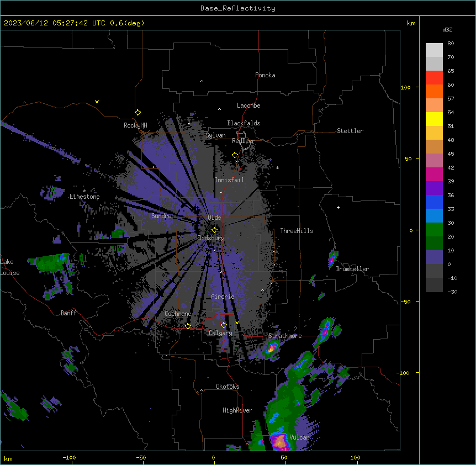Image resolution: width=476 pixels, height=465 pixels.
Task: Select the Okotoks label
Action: click(x=228, y=387)
